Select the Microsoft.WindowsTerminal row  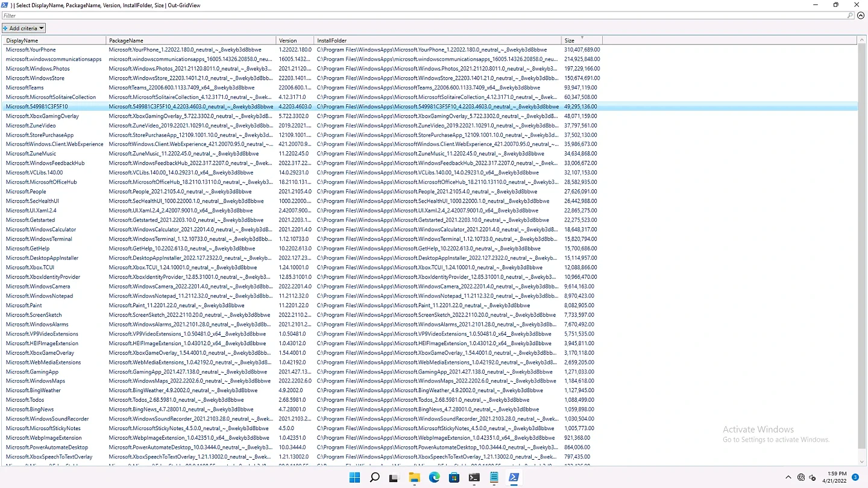pyautogui.click(x=430, y=239)
